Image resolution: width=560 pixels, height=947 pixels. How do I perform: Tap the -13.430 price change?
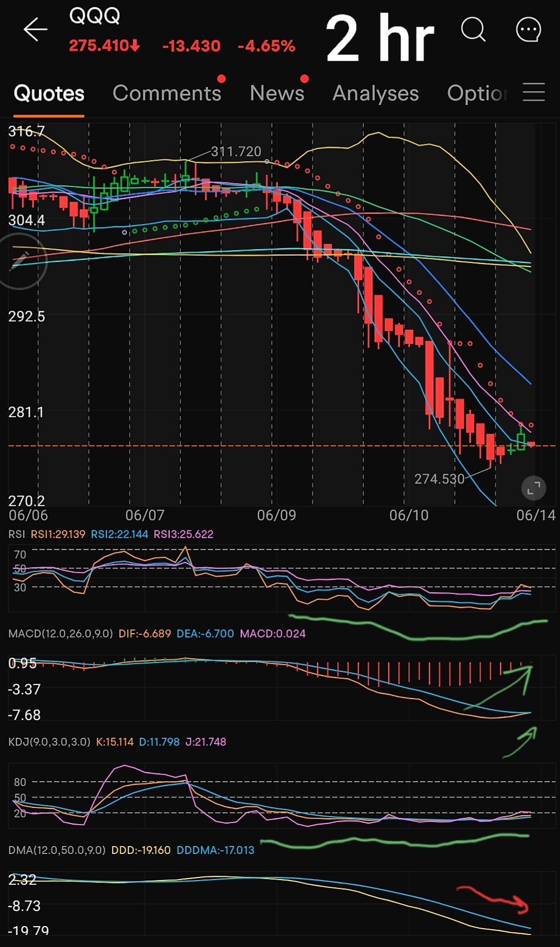point(191,46)
